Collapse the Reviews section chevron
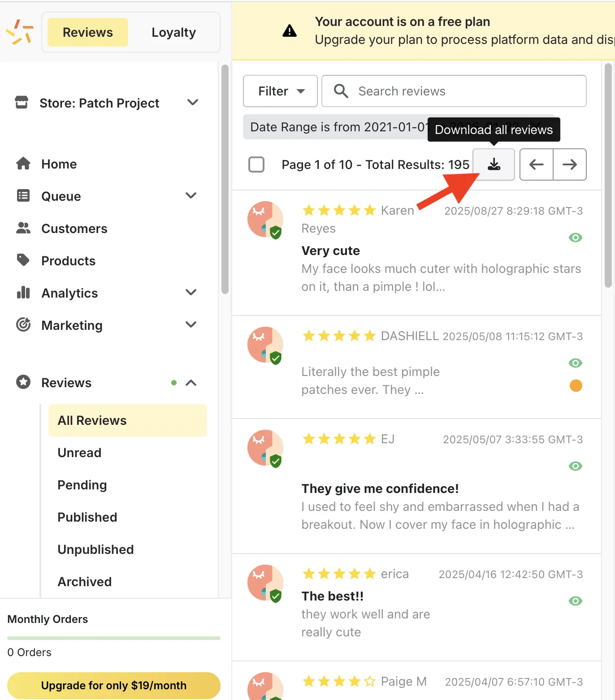The image size is (615, 700). (191, 383)
